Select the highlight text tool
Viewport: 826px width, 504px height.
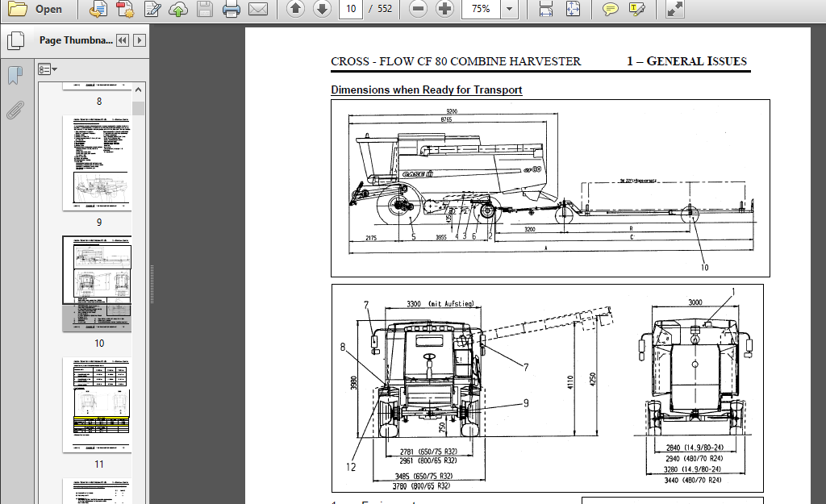click(x=637, y=9)
